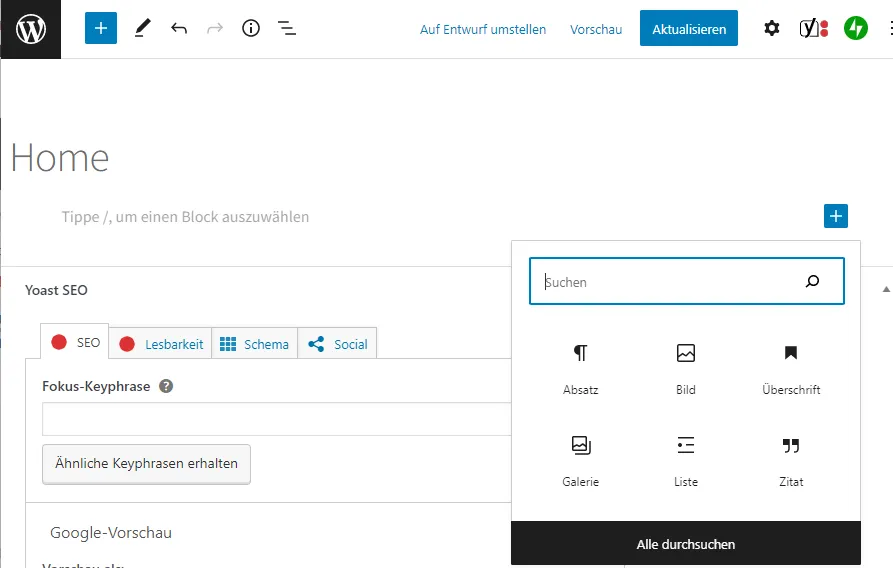Click the Aktualisieren button
893x568 pixels.
click(x=689, y=28)
